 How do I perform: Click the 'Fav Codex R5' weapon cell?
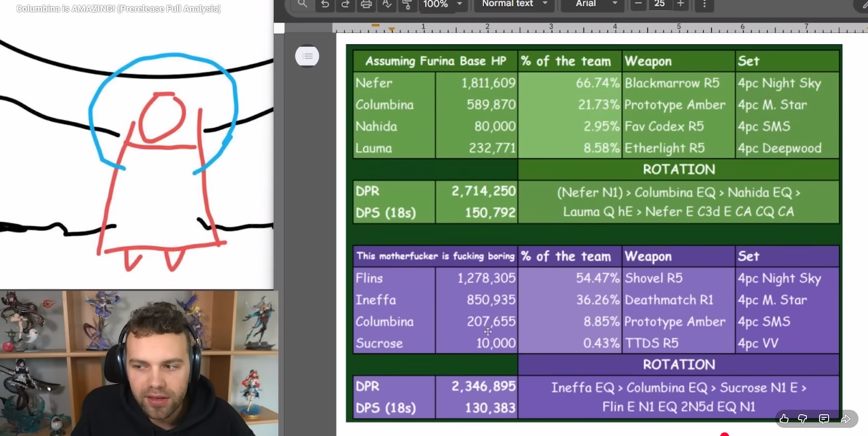[679, 126]
